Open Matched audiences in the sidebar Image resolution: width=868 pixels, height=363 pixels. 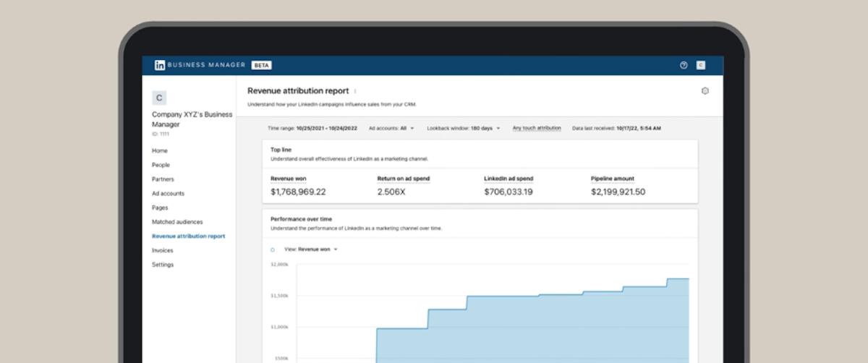(177, 222)
